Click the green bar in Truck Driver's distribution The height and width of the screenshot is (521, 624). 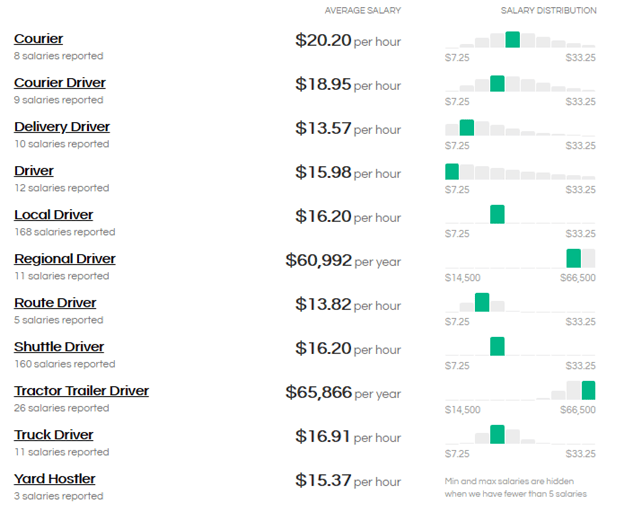point(497,434)
